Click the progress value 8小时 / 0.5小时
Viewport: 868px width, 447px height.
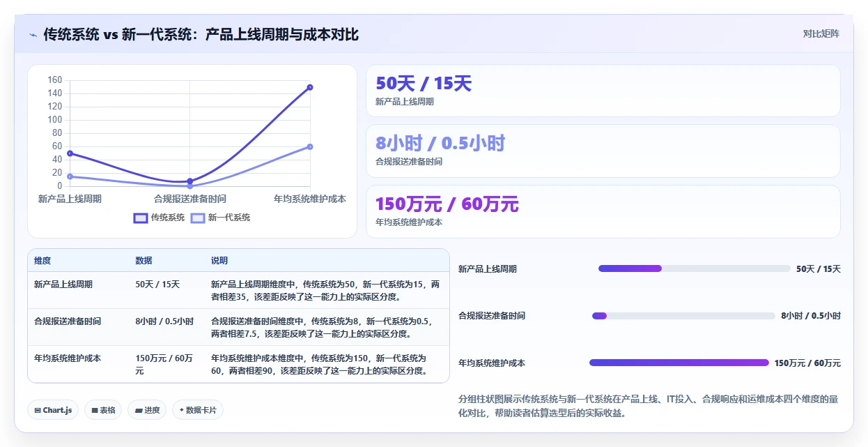click(811, 316)
